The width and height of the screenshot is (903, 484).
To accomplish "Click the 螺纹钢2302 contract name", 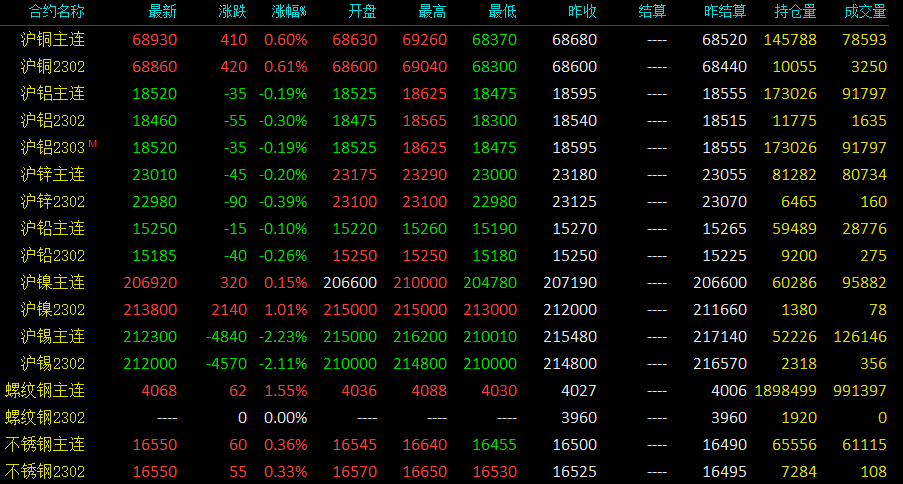I will click(x=45, y=417).
